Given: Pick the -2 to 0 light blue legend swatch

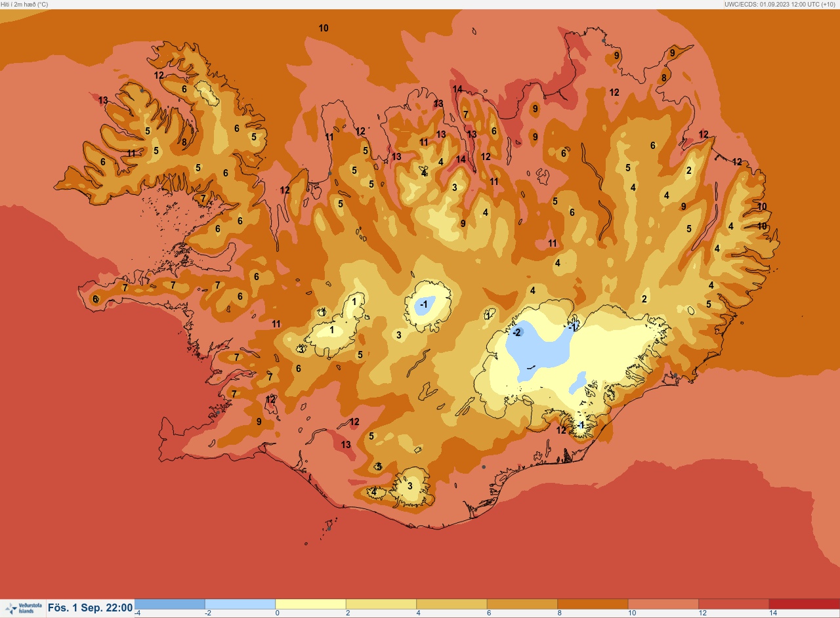Looking at the screenshot, I should tap(240, 604).
